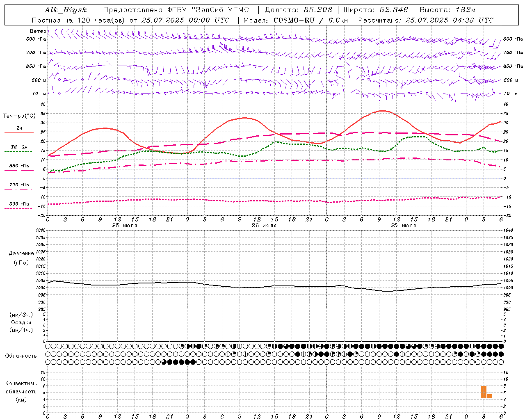The height and width of the screenshot is (420, 525).
Task: Click the 25 июля date label
Action: 125,226
